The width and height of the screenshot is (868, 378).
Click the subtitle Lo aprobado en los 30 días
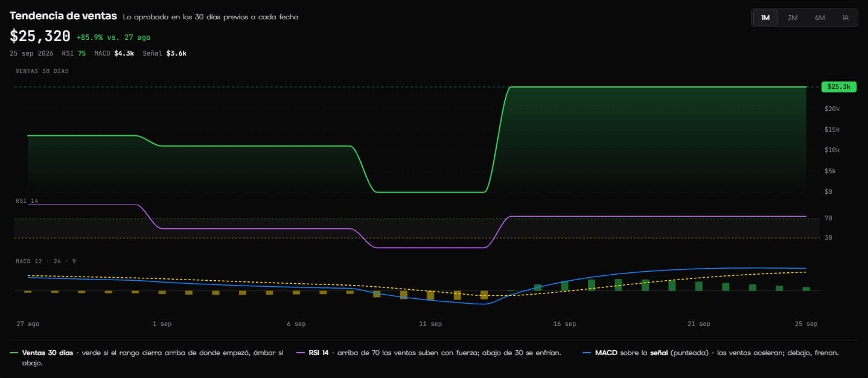click(210, 17)
